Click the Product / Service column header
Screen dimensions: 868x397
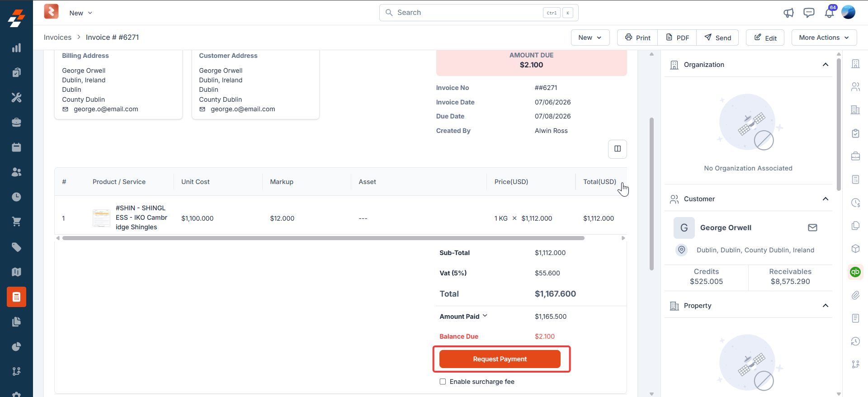(x=119, y=182)
